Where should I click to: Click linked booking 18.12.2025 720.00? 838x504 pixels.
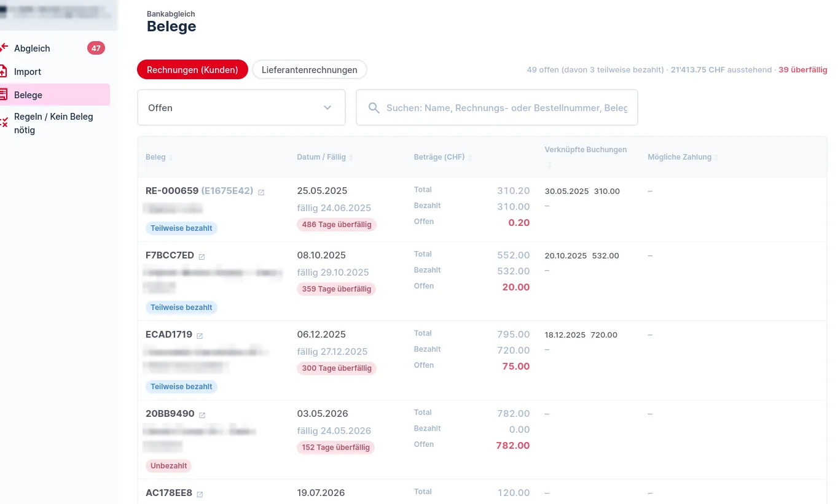click(x=581, y=335)
